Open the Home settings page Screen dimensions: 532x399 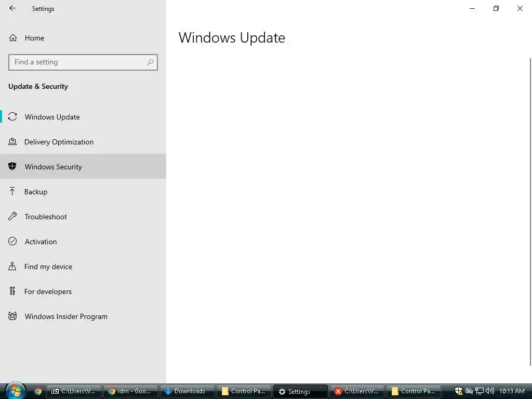pos(83,38)
